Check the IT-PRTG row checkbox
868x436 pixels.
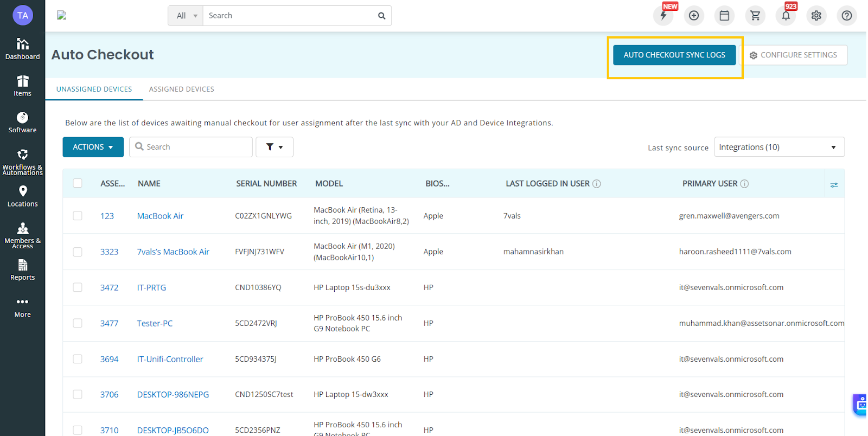(x=78, y=287)
